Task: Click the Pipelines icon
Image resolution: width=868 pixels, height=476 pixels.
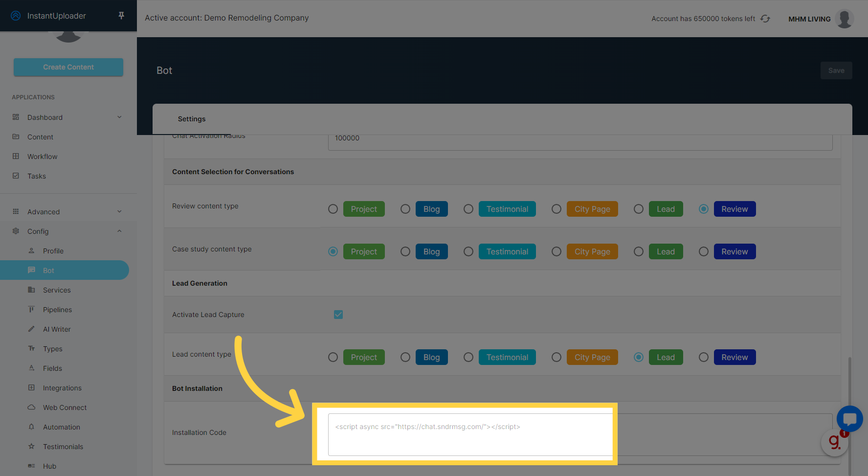Action: click(31, 310)
